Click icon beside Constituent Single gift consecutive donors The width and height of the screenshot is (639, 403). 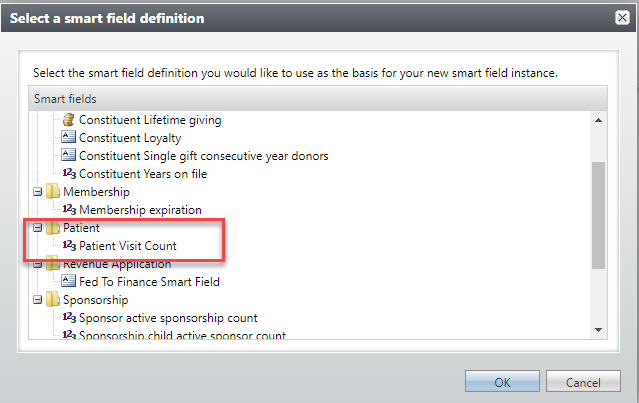[x=69, y=155]
